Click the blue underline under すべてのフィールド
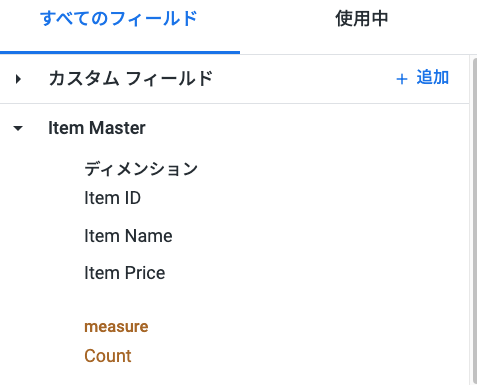 pos(120,52)
